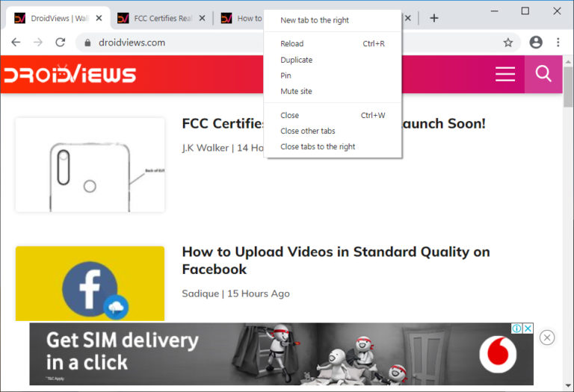This screenshot has width=574, height=392.
Task: Close the DroidViews | Wall tab
Action: (99, 18)
